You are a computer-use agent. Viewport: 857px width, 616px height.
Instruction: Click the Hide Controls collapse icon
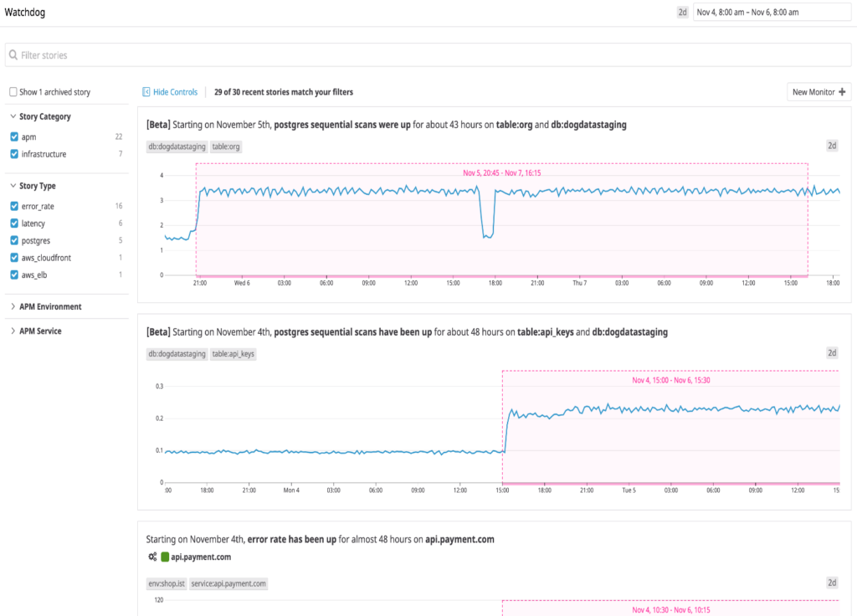pyautogui.click(x=146, y=92)
